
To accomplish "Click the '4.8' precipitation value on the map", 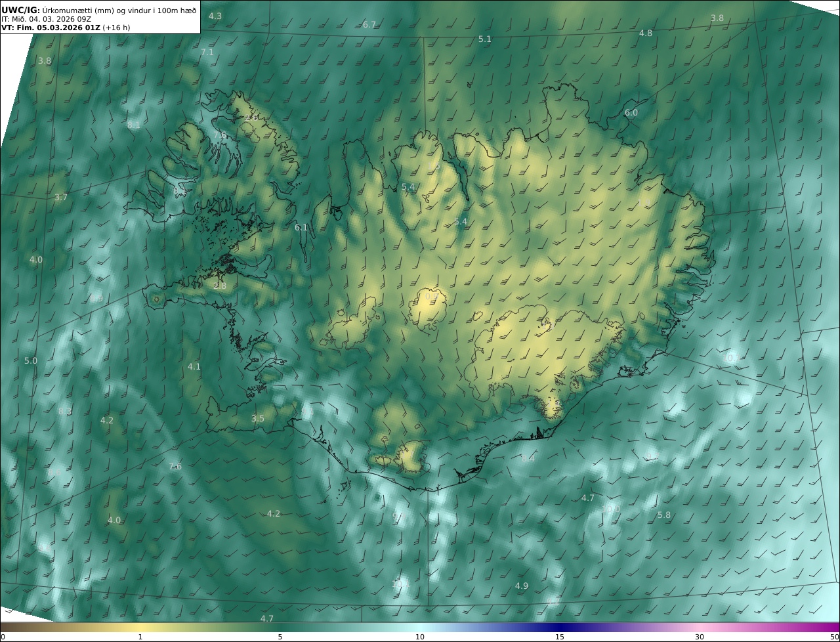I will point(646,33).
